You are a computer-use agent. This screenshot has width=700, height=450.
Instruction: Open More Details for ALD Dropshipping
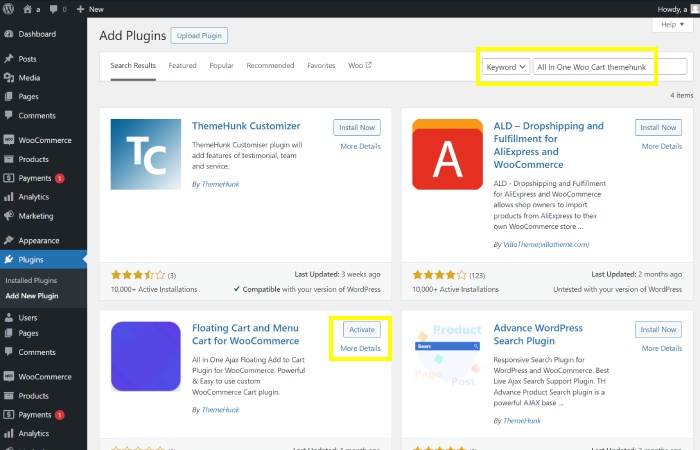pos(662,146)
